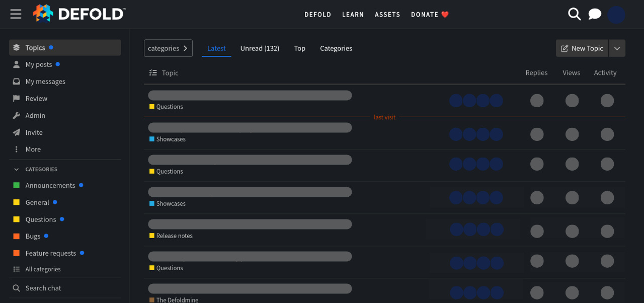Click the New Topic button
Screen dimensions: 644x303
point(582,48)
